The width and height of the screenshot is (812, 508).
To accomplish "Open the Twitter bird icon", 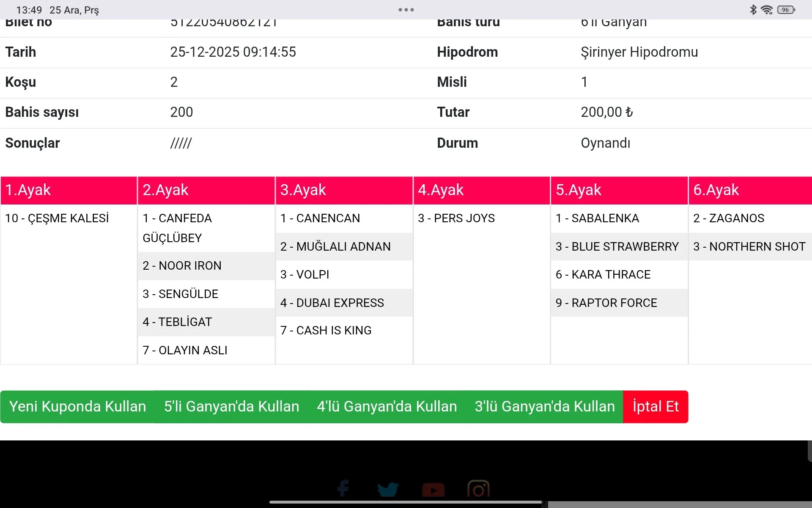I will point(387,489).
